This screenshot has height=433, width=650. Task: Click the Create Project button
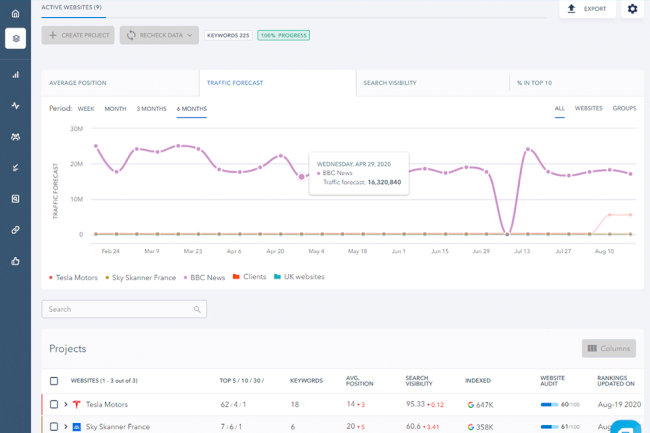tap(78, 35)
